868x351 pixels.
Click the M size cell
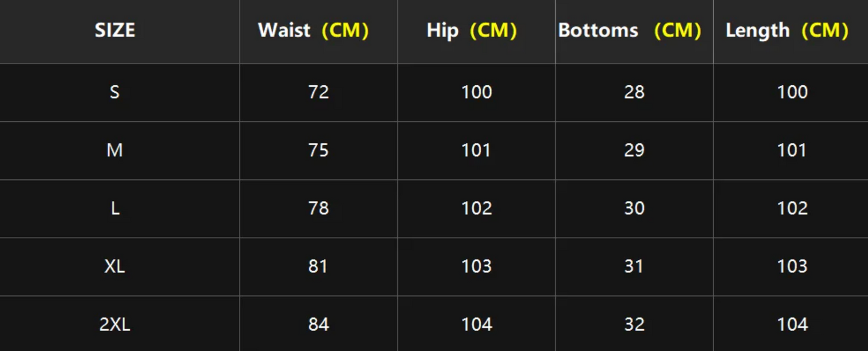pyautogui.click(x=115, y=150)
